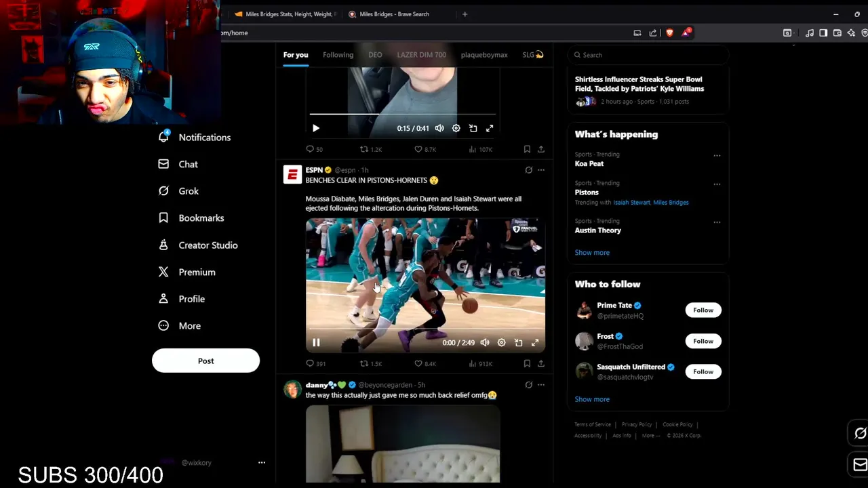Reply to the top post with 50 replies
Image resolution: width=868 pixels, height=488 pixels.
tap(314, 149)
